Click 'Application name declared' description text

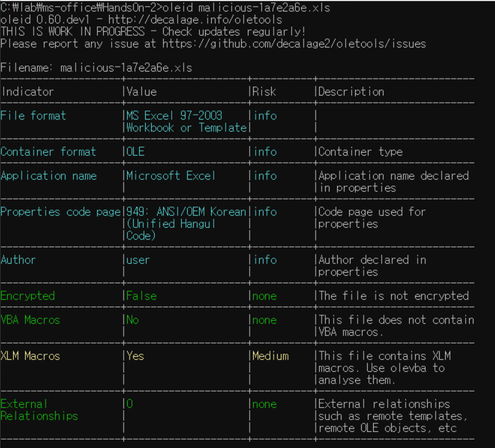(x=394, y=176)
